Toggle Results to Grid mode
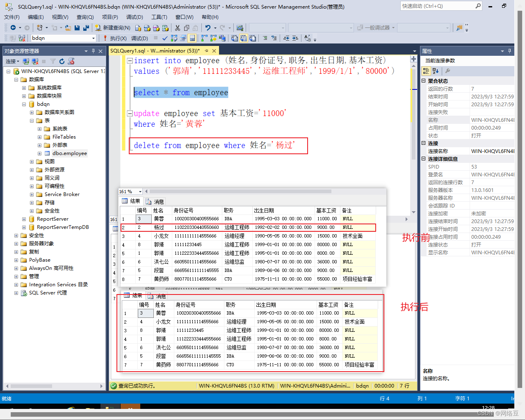The image size is (525, 420). pos(244,38)
